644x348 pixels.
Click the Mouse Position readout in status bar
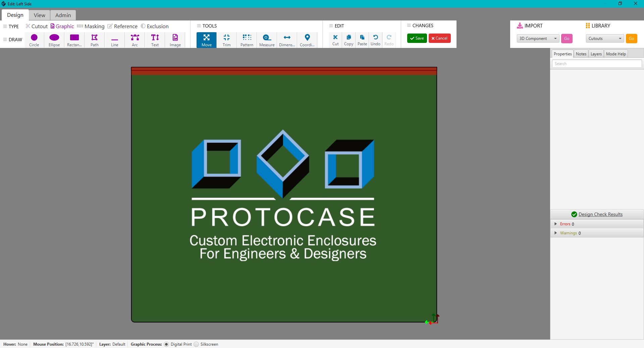pyautogui.click(x=63, y=344)
